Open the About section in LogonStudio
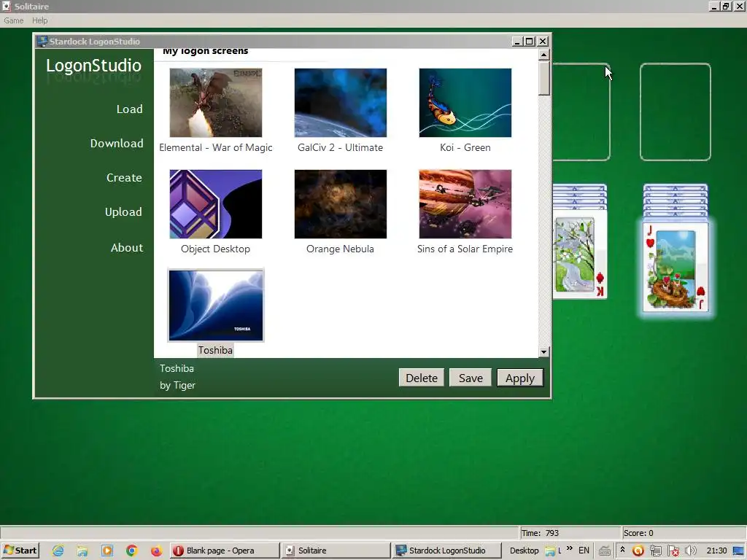This screenshot has width=747, height=560. point(127,248)
